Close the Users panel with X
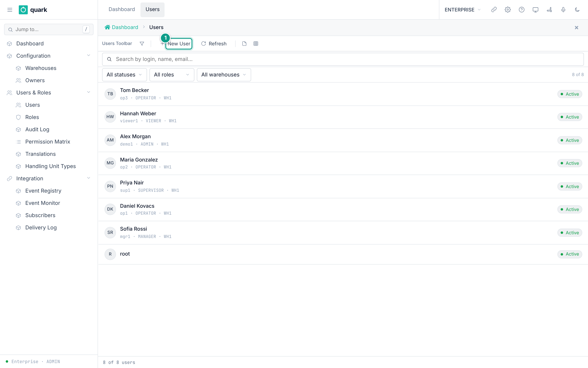588x368 pixels. 576,28
